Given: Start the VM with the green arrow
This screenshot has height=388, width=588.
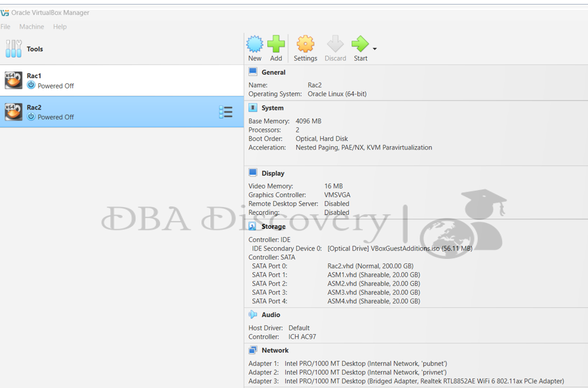Looking at the screenshot, I should [360, 44].
